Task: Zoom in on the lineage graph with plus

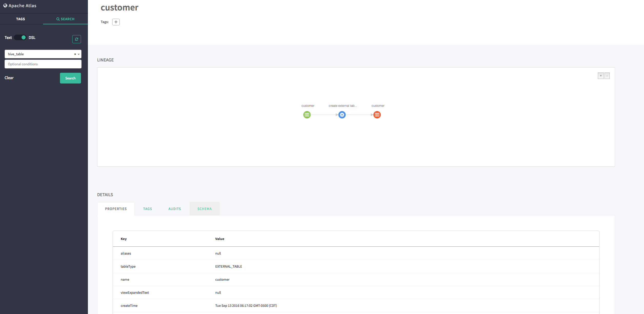Action: click(x=601, y=76)
